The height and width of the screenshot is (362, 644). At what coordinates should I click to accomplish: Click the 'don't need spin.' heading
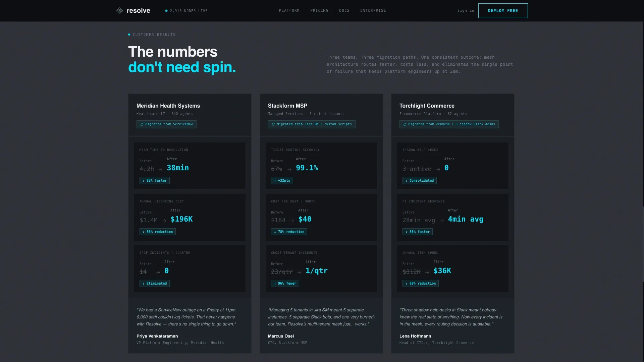(182, 67)
